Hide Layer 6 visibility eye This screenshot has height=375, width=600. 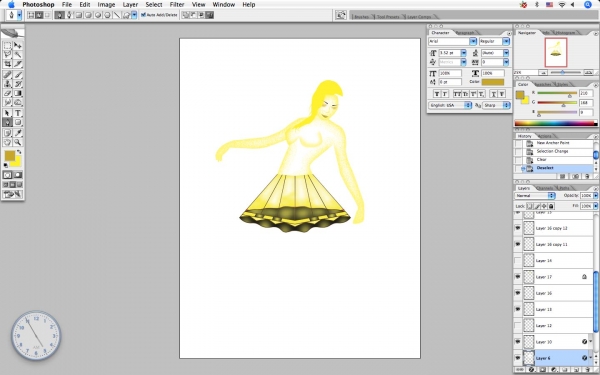pyautogui.click(x=518, y=358)
